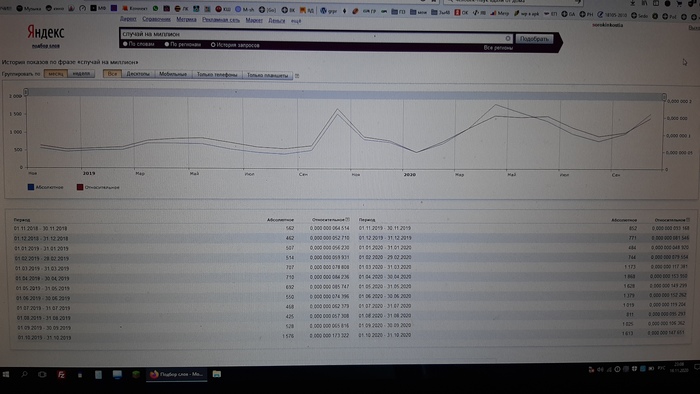Image resolution: width=700 pixels, height=394 pixels.
Task: Open WhatsApp bookmark icon in bookmarks bar
Action: (155, 8)
